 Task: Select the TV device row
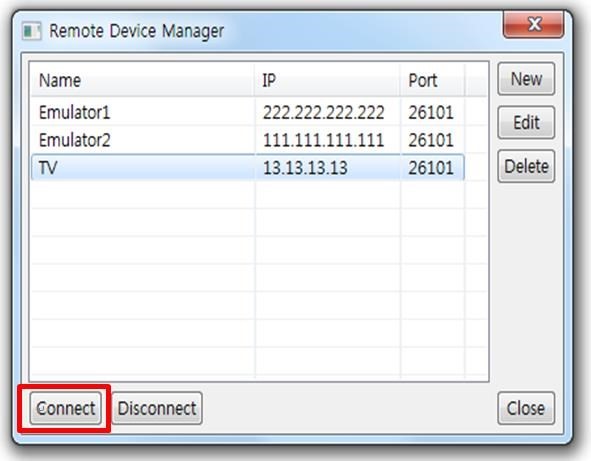point(248,167)
